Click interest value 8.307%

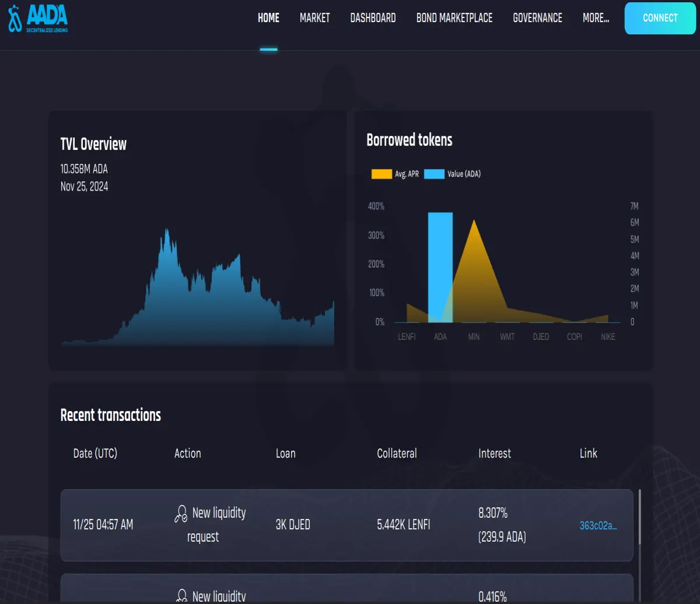[x=493, y=513]
